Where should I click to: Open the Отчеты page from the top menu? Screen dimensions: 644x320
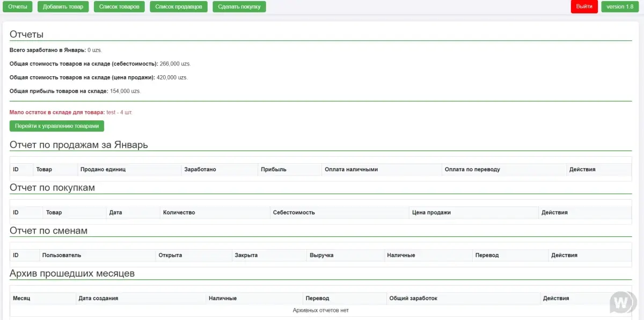point(17,6)
